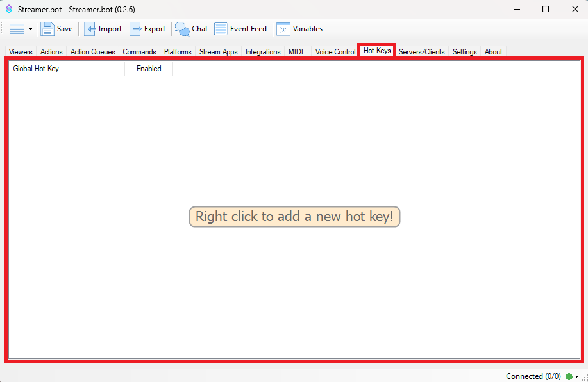
Task: Click the Export arrow icon
Action: (136, 29)
